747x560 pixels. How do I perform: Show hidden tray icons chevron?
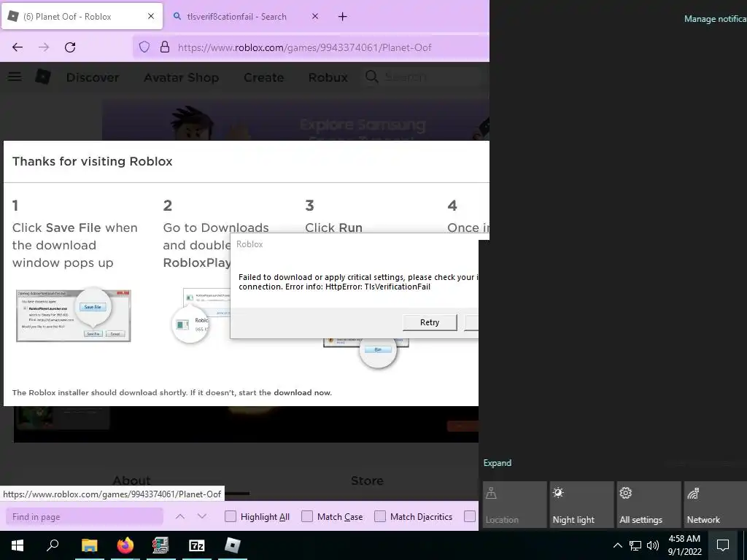617,545
